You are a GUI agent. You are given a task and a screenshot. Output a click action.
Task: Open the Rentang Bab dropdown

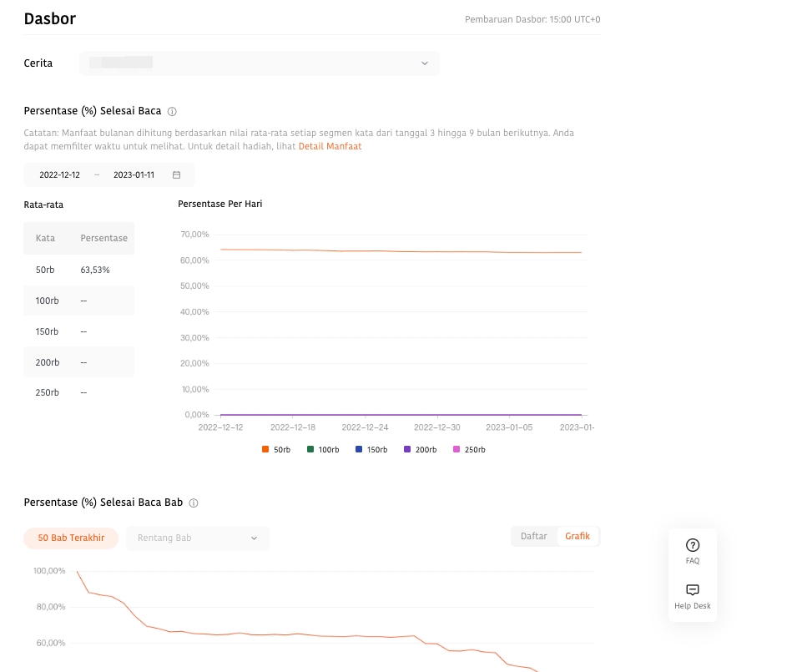pyautogui.click(x=197, y=538)
